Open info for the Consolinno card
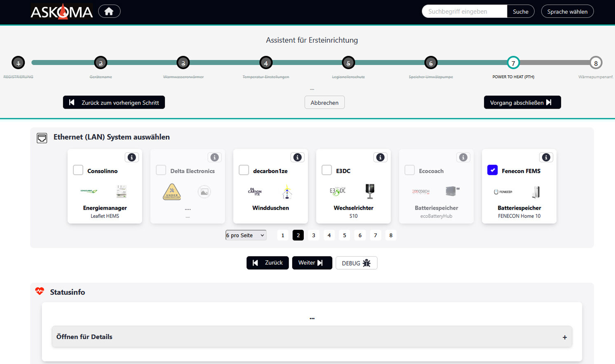The image size is (615, 364). (131, 157)
